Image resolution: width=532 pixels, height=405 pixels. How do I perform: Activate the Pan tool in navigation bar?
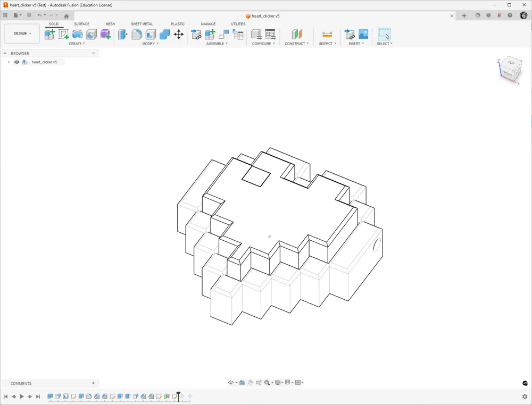coord(250,382)
